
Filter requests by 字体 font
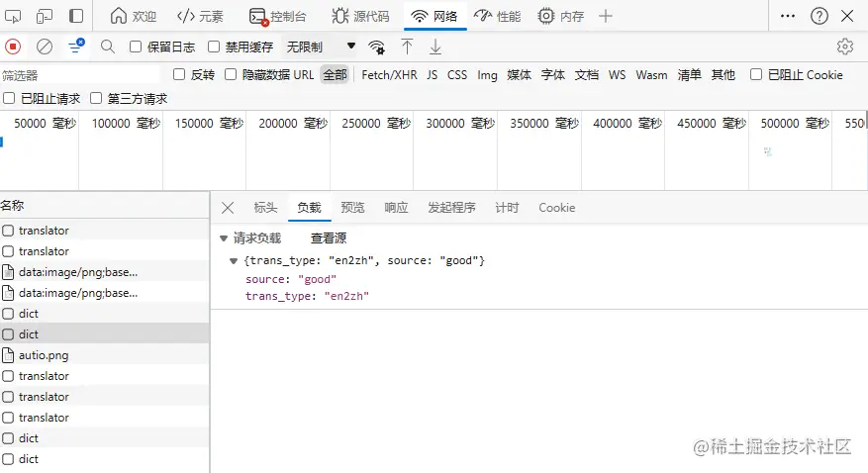tap(553, 74)
